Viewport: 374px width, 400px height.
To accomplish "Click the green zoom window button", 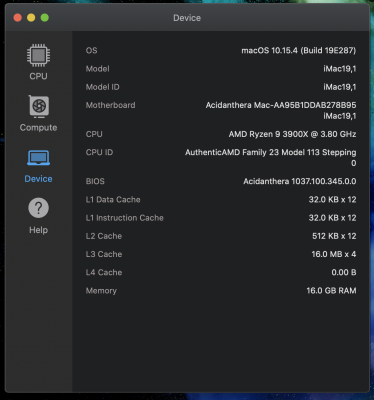I will click(x=45, y=18).
